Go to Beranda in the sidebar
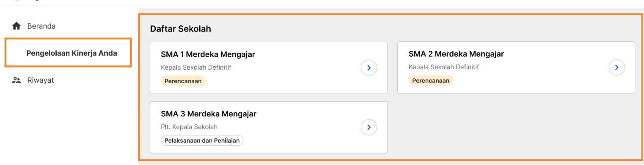This screenshot has height=165, width=644. point(41,26)
